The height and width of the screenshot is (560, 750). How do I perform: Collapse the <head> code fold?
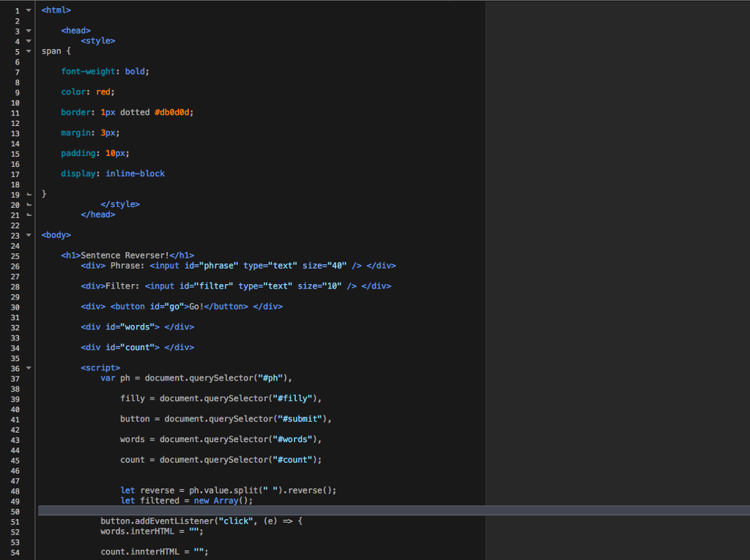28,30
